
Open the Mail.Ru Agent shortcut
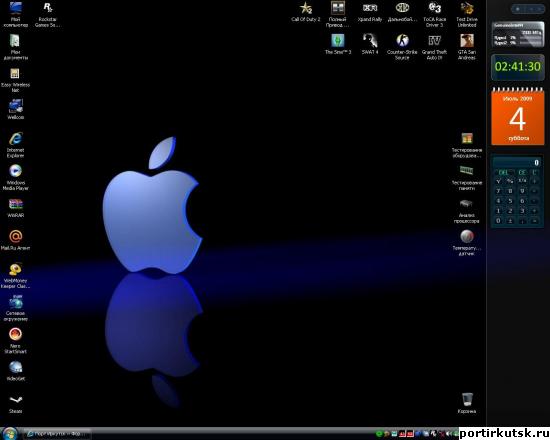(15, 240)
